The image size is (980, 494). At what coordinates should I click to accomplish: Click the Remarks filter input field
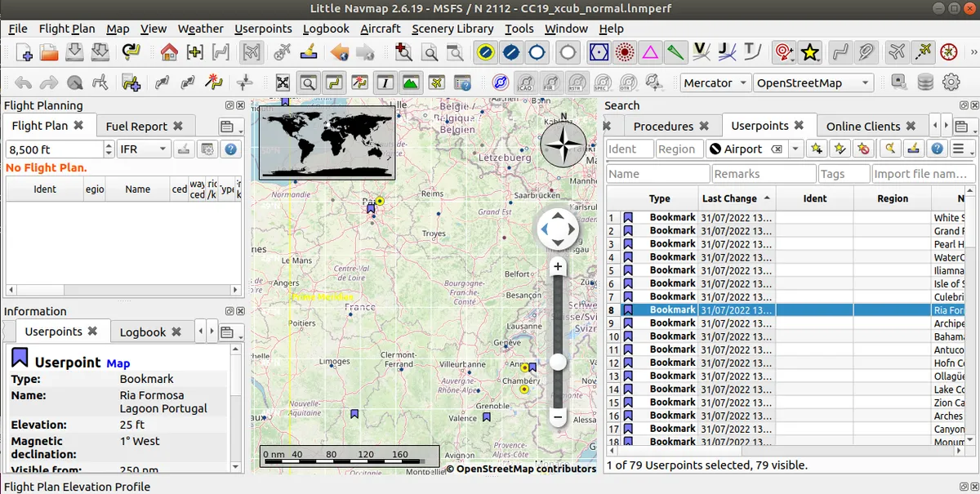coord(764,174)
